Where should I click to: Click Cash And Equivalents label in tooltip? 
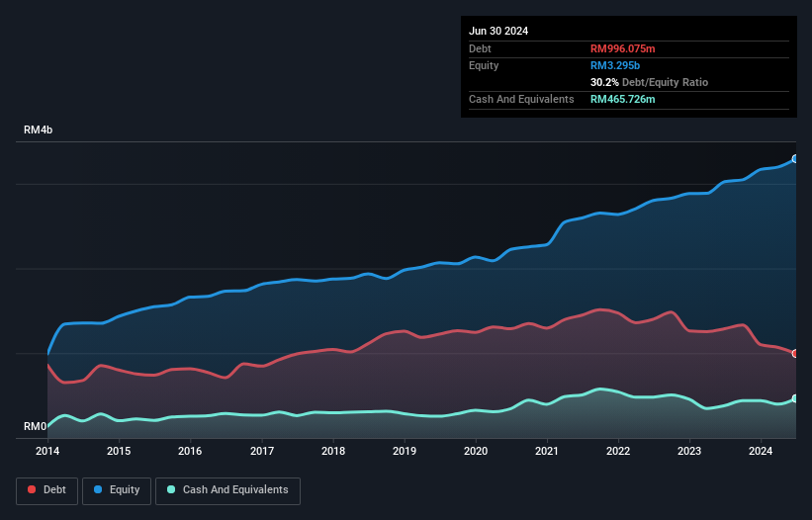pos(521,99)
